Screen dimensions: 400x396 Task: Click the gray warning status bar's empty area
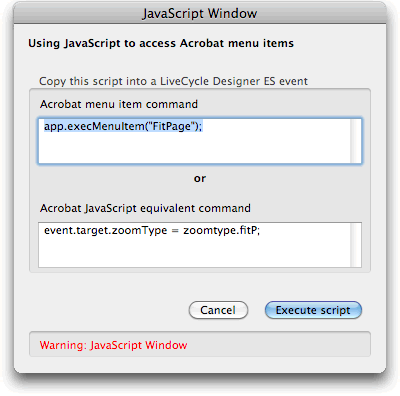tap(278, 344)
